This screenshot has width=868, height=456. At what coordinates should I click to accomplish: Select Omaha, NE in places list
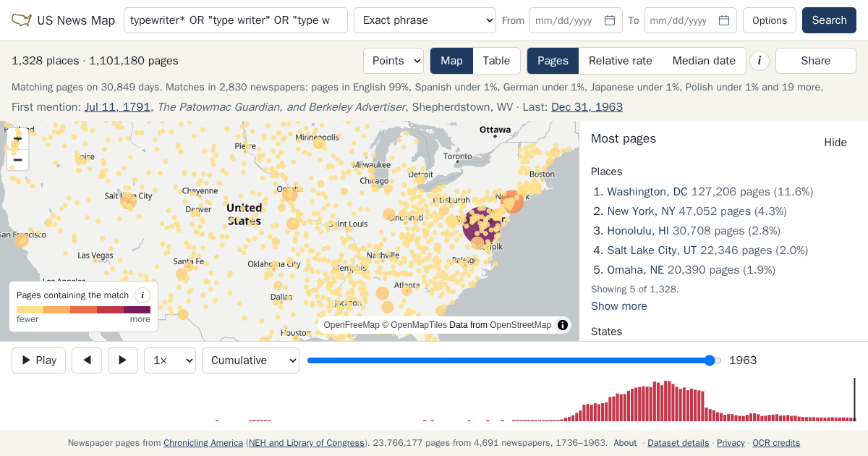(x=635, y=270)
